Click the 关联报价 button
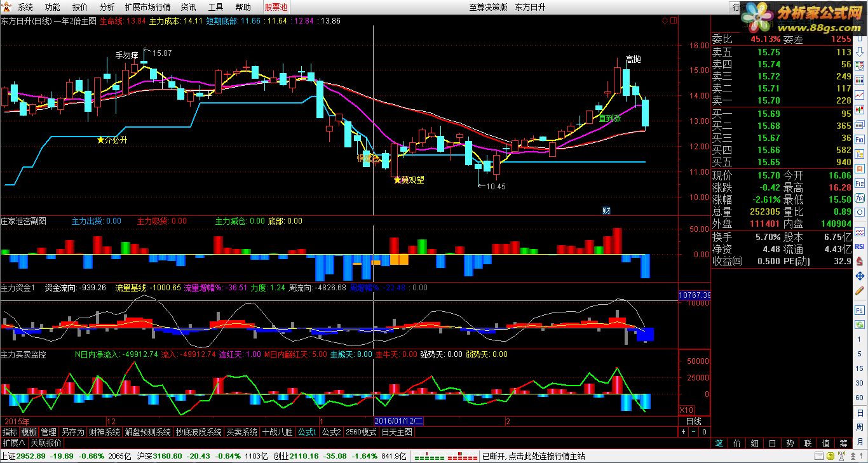The width and height of the screenshot is (868, 463). [46, 443]
